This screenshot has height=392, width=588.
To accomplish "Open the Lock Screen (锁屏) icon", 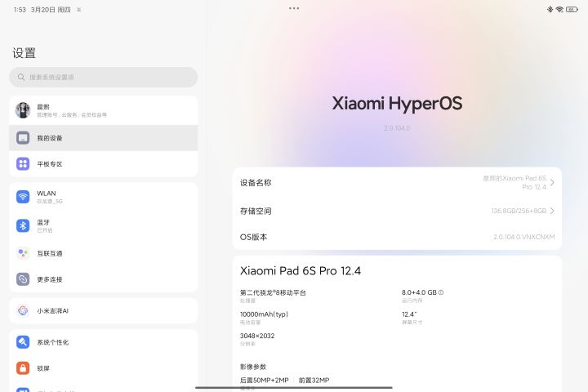I will (23, 368).
